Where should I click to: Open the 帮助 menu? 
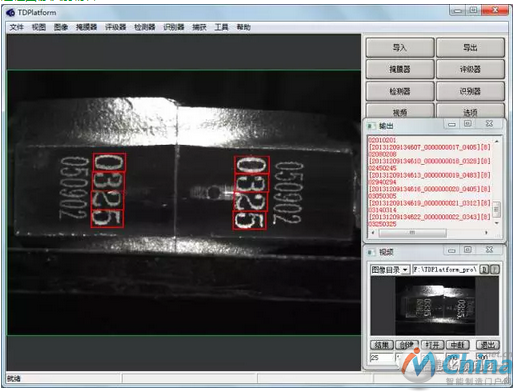pos(244,27)
